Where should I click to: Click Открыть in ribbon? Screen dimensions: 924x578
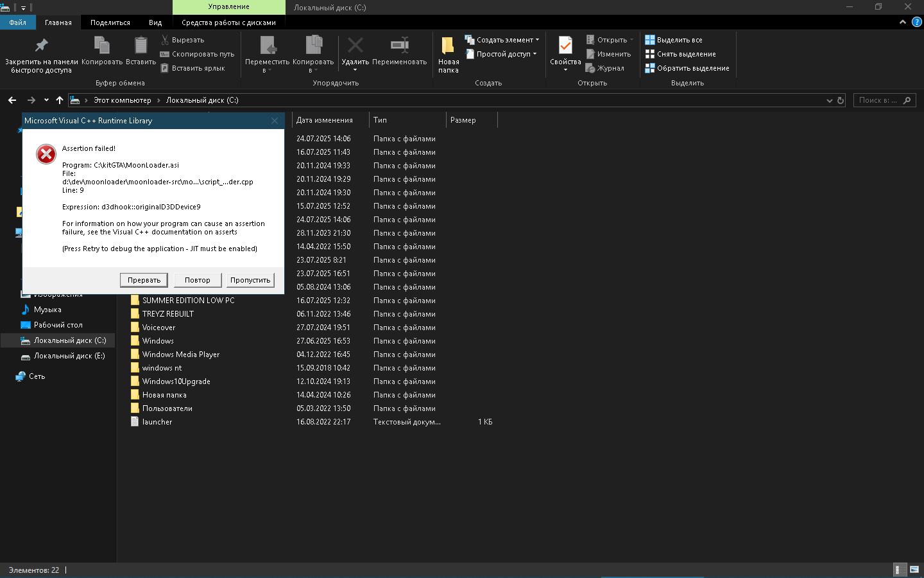tap(610, 40)
